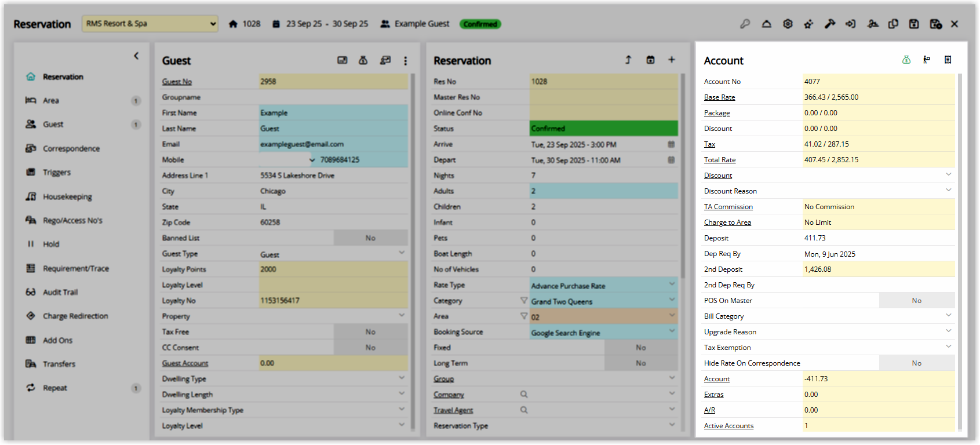980x445 pixels.
Task: Click the green Confirmed status badge at top
Action: coord(480,24)
